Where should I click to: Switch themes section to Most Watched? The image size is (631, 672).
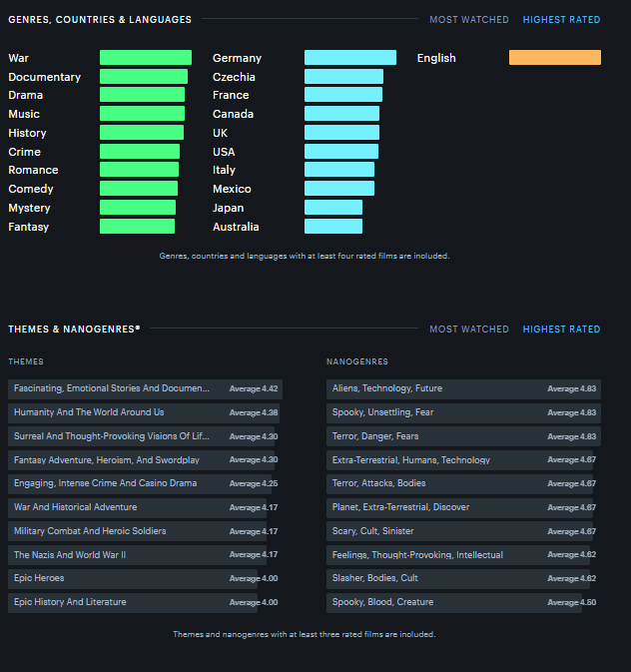[x=468, y=330]
